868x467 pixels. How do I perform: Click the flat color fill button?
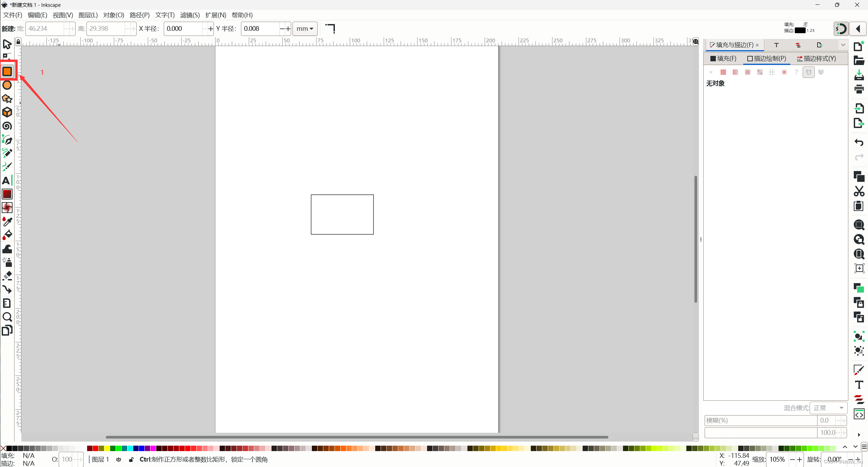click(x=723, y=72)
